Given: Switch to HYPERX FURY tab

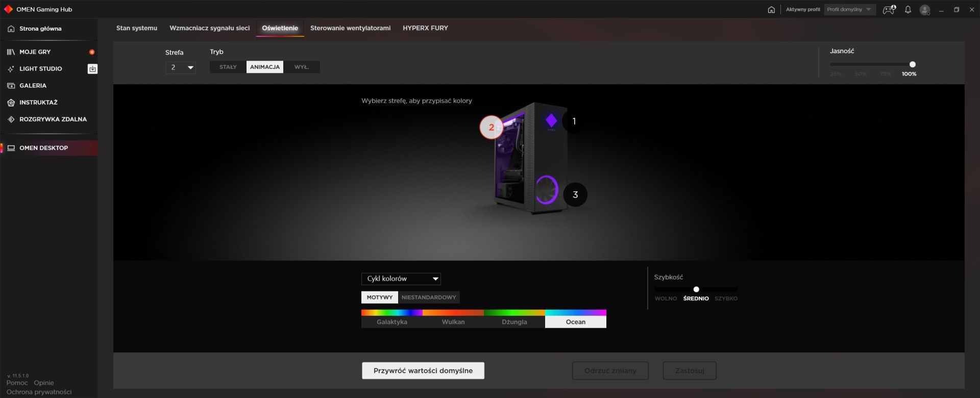Looking at the screenshot, I should tap(425, 28).
